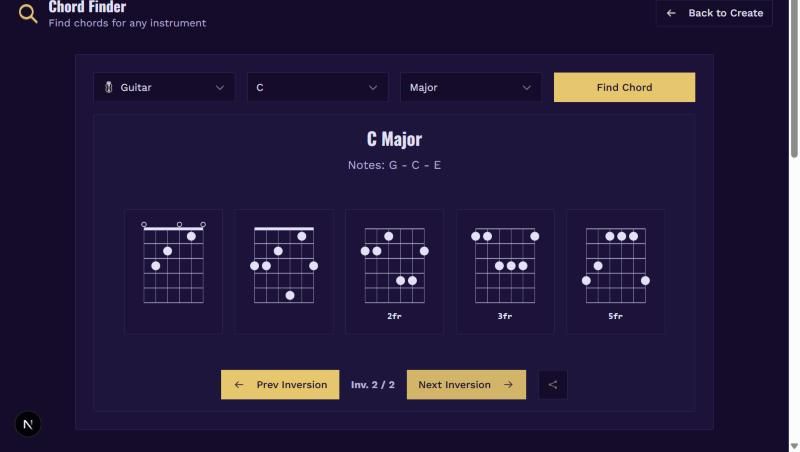Image resolution: width=800 pixels, height=452 pixels.
Task: Click the '2fr' fret label
Action: pos(394,316)
